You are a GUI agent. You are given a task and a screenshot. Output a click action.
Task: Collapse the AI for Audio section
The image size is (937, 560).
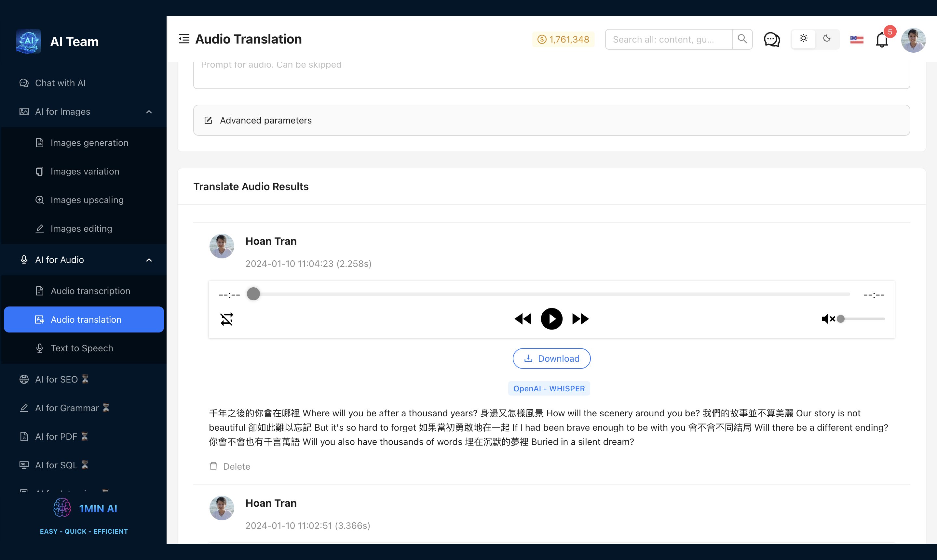pyautogui.click(x=149, y=260)
